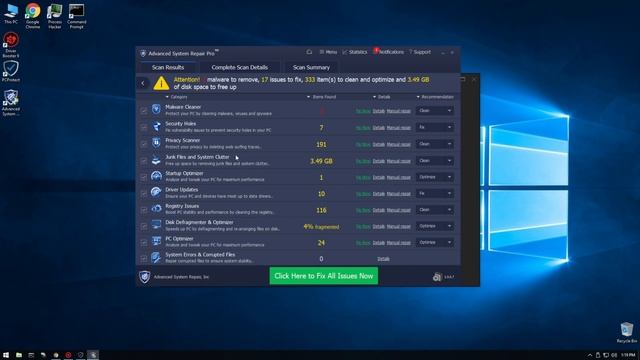This screenshot has width=640, height=360.
Task: Click the Windows Start button
Action: pyautogui.click(x=6, y=355)
